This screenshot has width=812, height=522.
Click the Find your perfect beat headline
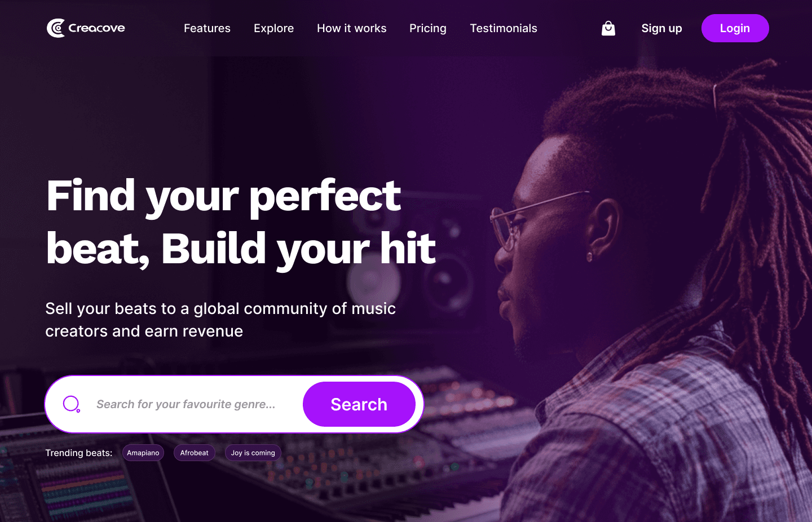pos(241,222)
